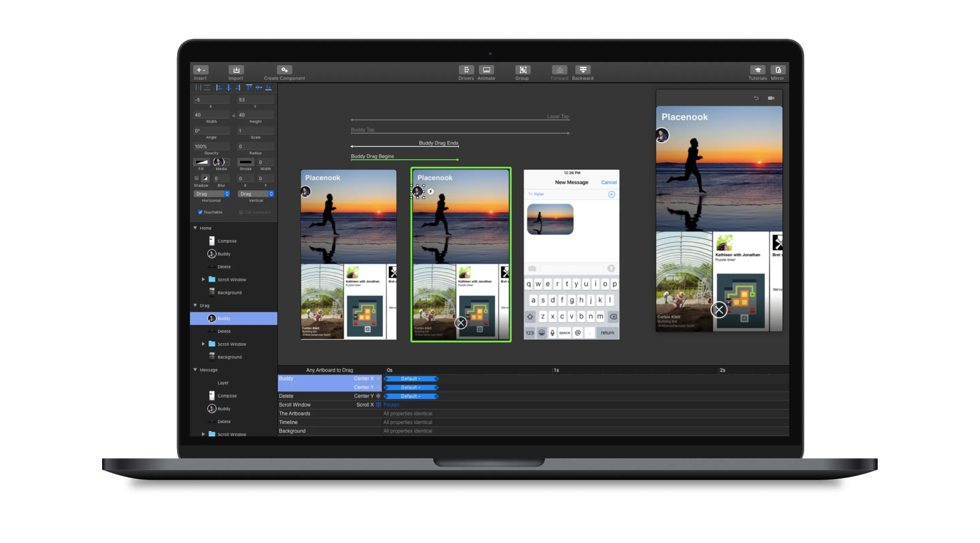Click the X delete circle on the Drag artboard

(461, 323)
